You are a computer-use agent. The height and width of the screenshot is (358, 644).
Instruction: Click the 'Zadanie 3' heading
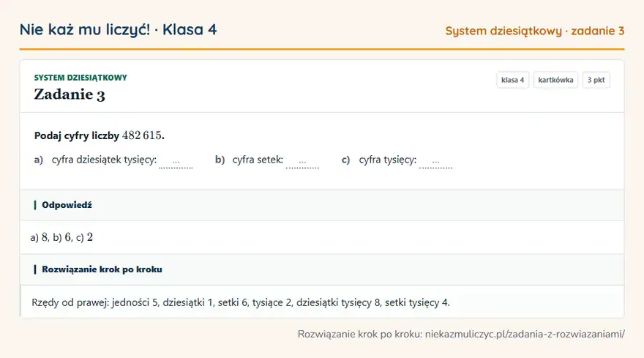(70, 94)
